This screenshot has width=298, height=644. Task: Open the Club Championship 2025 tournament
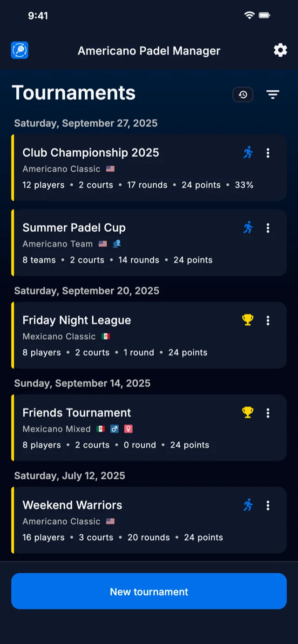91,153
